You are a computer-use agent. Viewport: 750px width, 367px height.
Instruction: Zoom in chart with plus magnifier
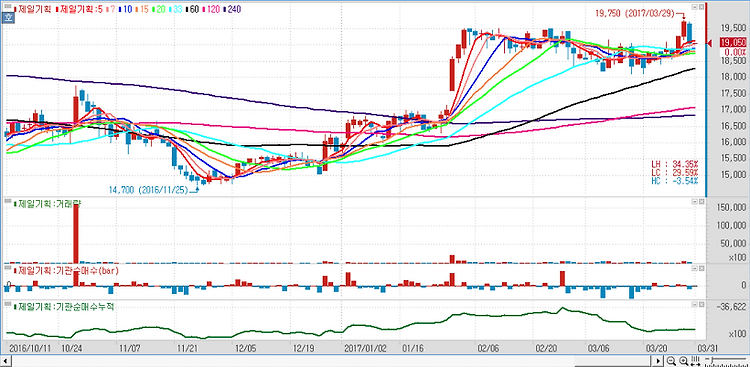click(x=683, y=361)
